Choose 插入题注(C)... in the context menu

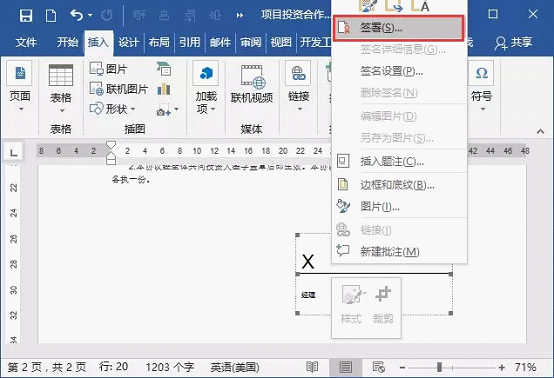click(399, 161)
